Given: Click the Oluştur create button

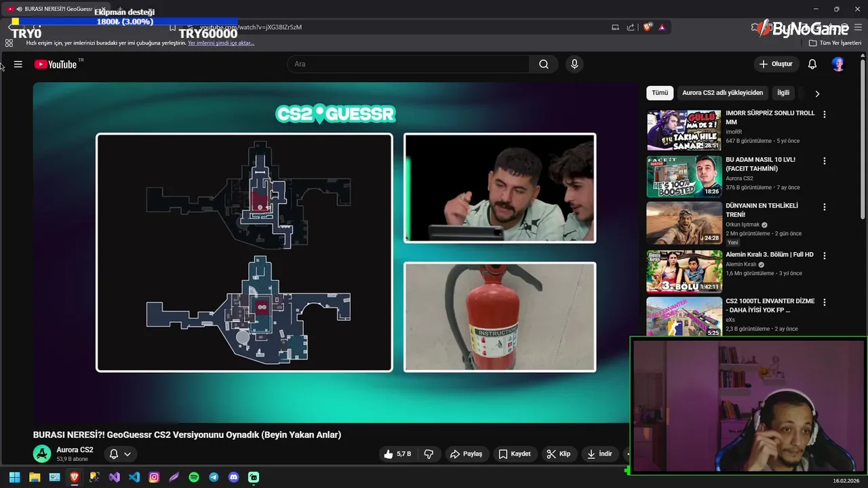Looking at the screenshot, I should (x=775, y=64).
